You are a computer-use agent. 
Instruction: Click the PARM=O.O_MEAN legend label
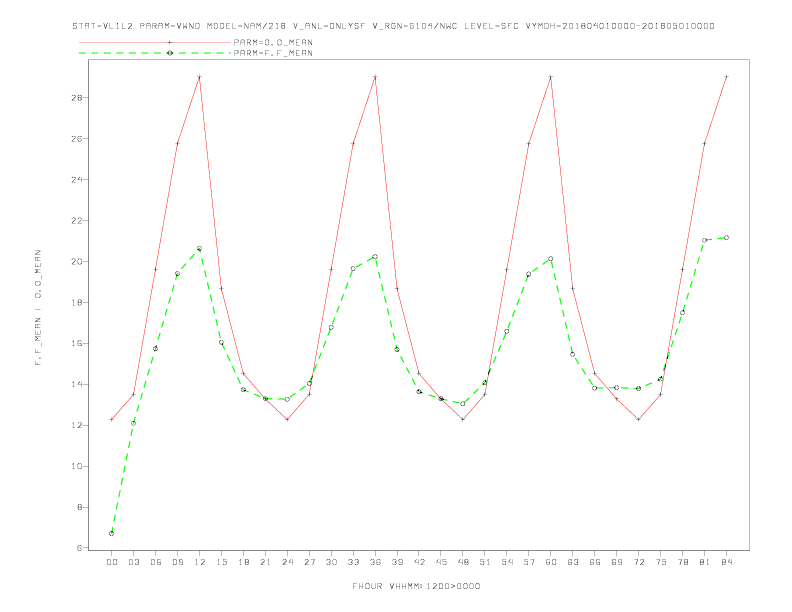tap(273, 42)
